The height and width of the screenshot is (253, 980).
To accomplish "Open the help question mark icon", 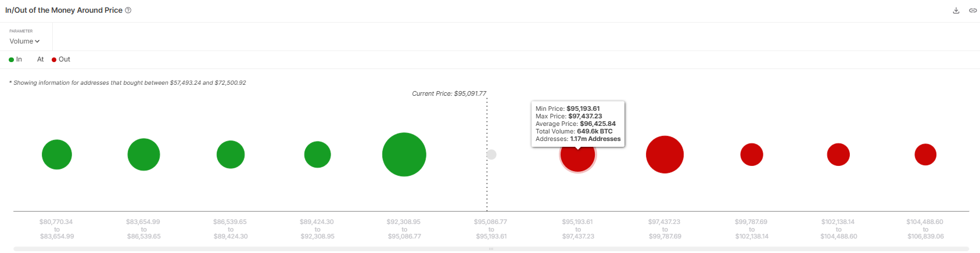I will click(x=128, y=10).
